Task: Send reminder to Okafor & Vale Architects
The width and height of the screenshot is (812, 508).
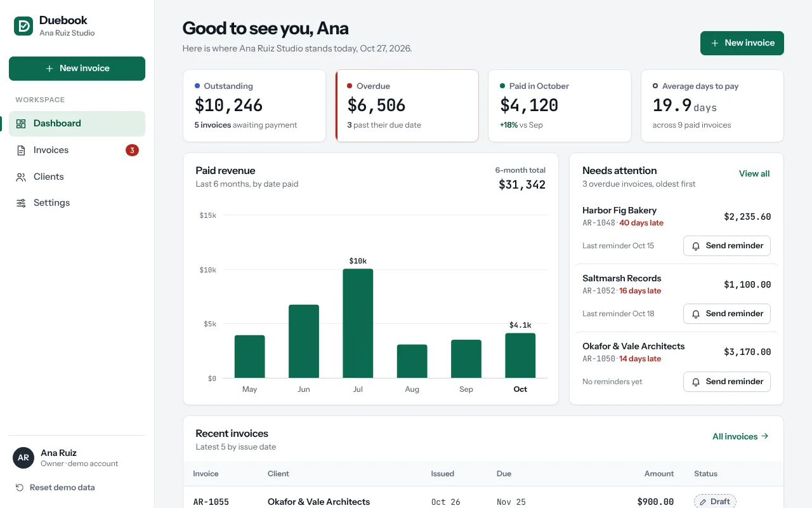Action: (727, 382)
